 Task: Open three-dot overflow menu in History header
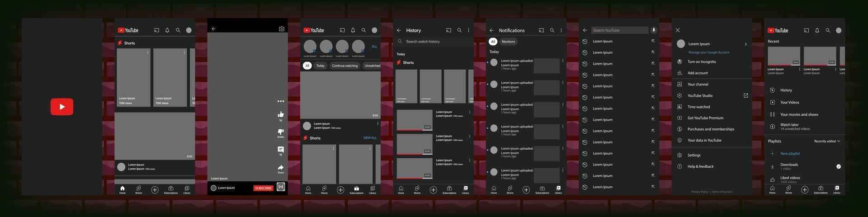[x=469, y=30]
